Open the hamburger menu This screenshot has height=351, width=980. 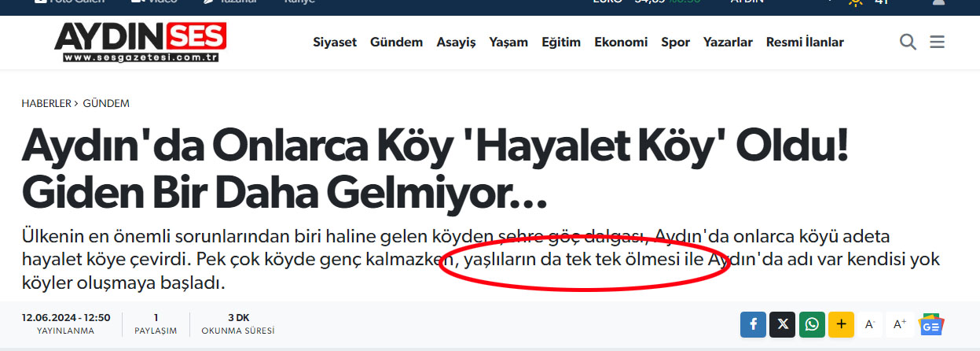937,42
